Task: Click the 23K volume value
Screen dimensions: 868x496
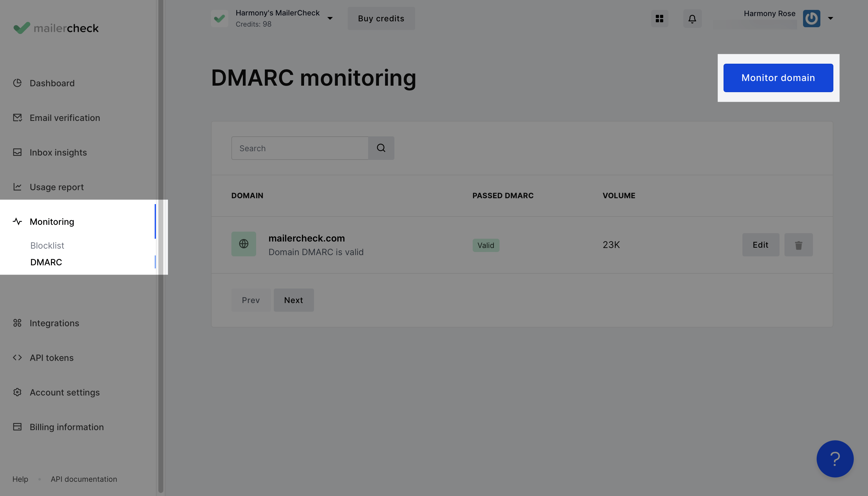Action: click(611, 244)
